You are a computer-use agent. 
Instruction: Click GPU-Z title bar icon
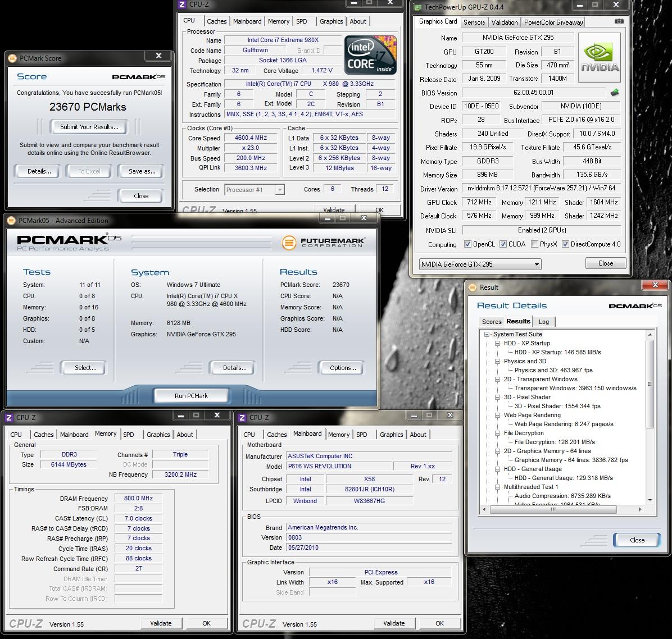tap(417, 7)
